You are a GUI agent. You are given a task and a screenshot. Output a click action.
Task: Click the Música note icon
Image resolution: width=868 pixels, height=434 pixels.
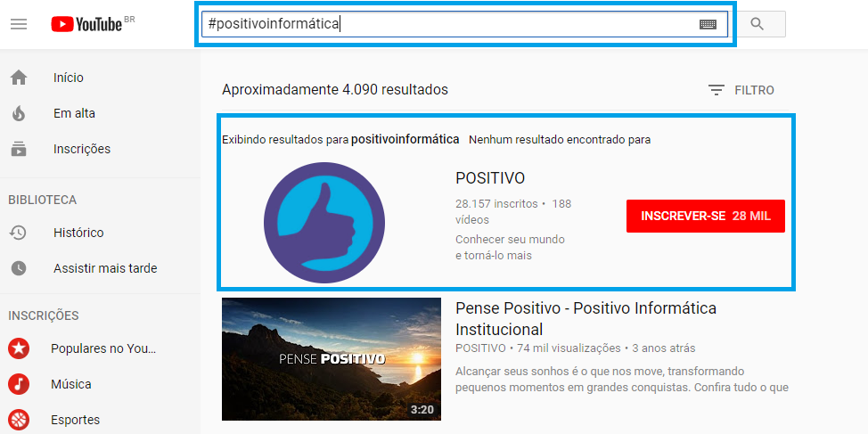pyautogui.click(x=19, y=384)
